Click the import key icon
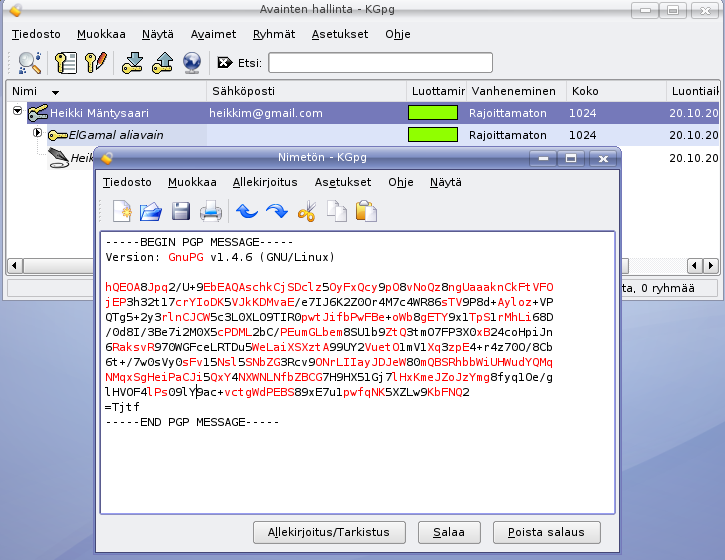This screenshot has width=725, height=560. [133, 63]
